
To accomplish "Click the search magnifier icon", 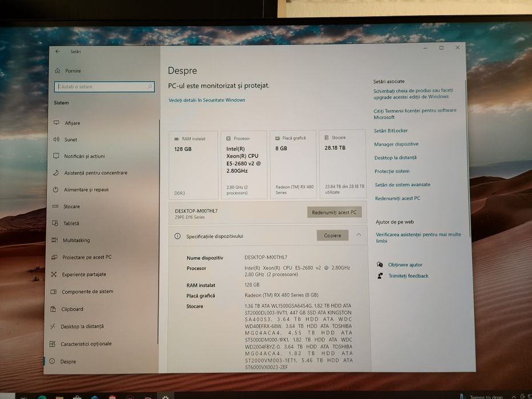I will click(149, 87).
